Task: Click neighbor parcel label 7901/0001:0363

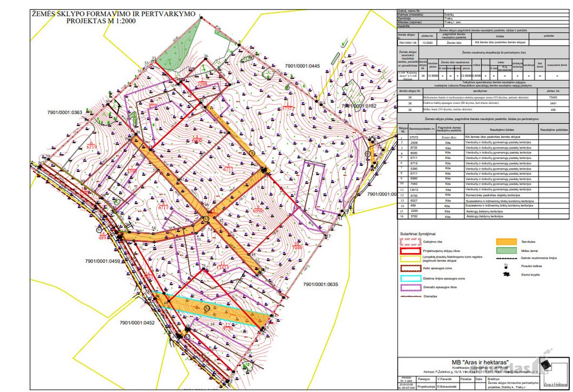Action: click(x=65, y=113)
